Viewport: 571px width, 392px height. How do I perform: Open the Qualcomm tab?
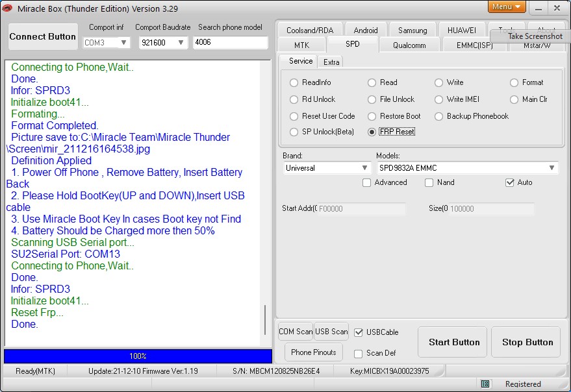409,45
